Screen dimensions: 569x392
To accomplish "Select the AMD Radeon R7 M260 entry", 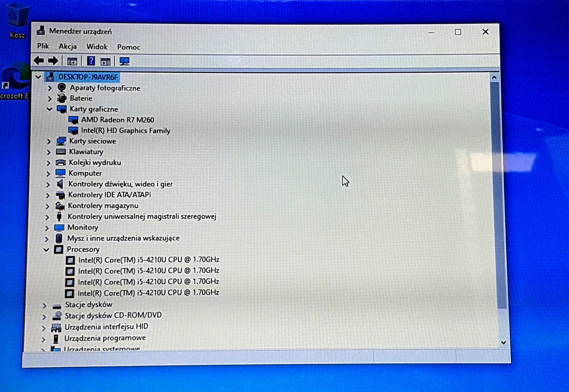I will coord(118,120).
